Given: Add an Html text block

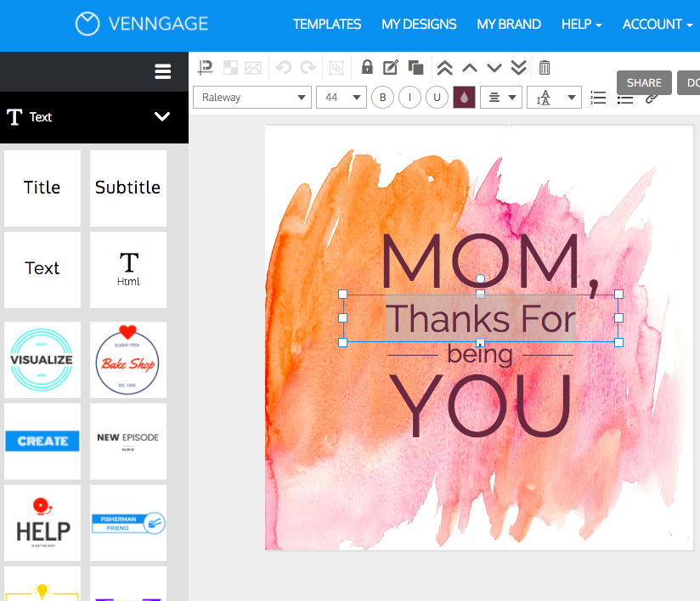Looking at the screenshot, I should 128,269.
